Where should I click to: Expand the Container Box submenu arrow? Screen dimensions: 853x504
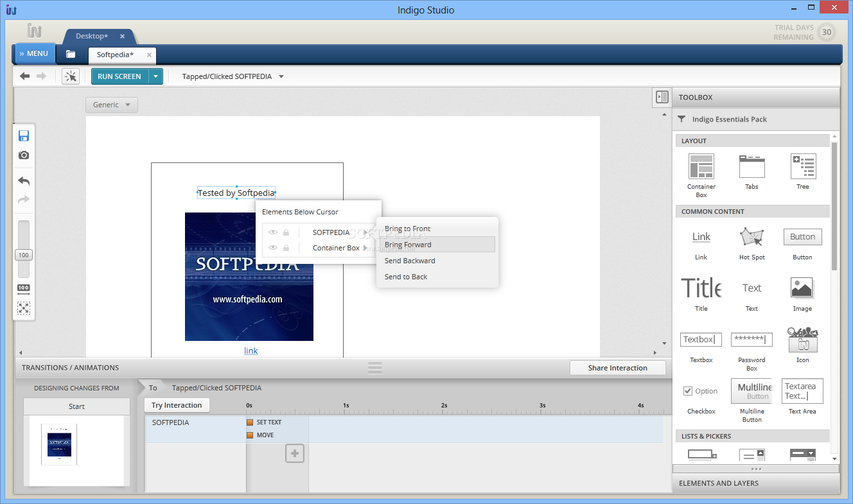click(x=366, y=248)
